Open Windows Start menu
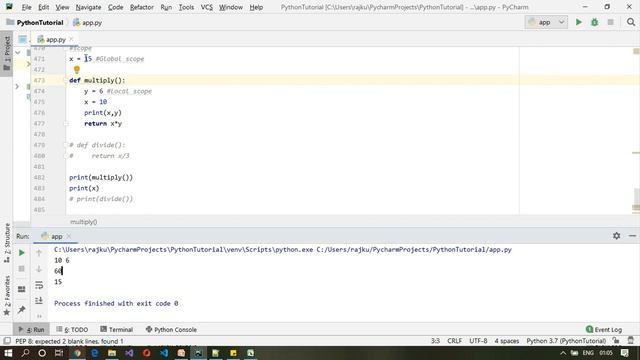This screenshot has width=640, height=360. pos(8,353)
